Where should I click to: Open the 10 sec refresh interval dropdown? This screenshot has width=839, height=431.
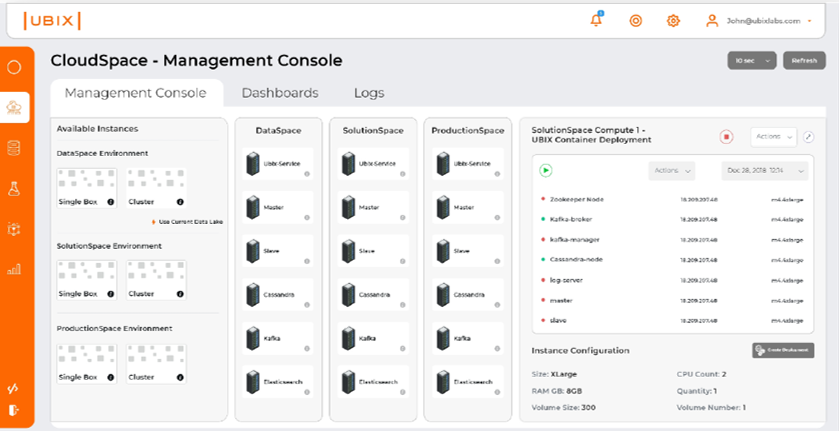752,61
